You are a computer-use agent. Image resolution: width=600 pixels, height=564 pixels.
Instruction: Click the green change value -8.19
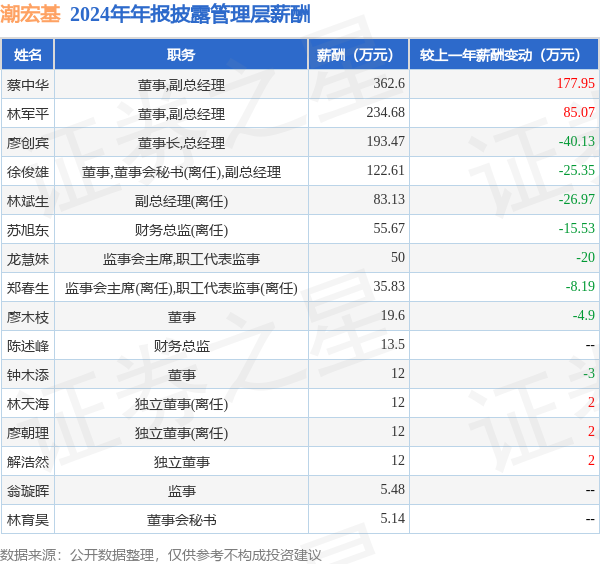580,286
